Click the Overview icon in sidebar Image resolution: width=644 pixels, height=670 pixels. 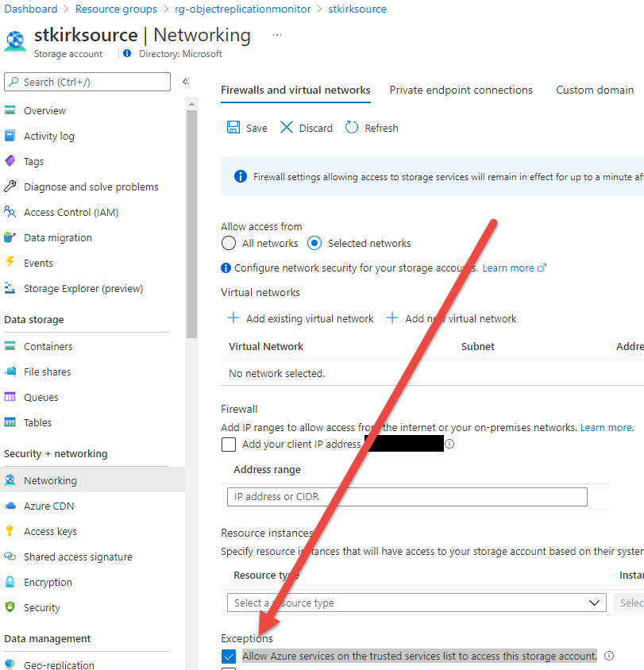[10, 110]
